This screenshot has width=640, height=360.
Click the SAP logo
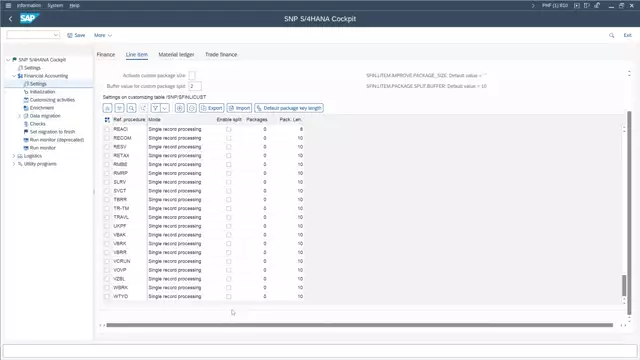29,18
